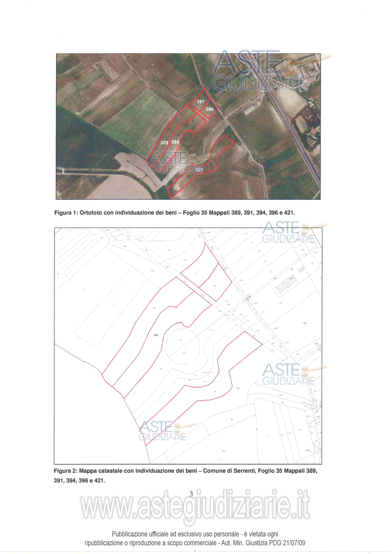392x554 pixels.
Task: Click the Figura 1 Ortofoto caption text
Action: tap(175, 213)
